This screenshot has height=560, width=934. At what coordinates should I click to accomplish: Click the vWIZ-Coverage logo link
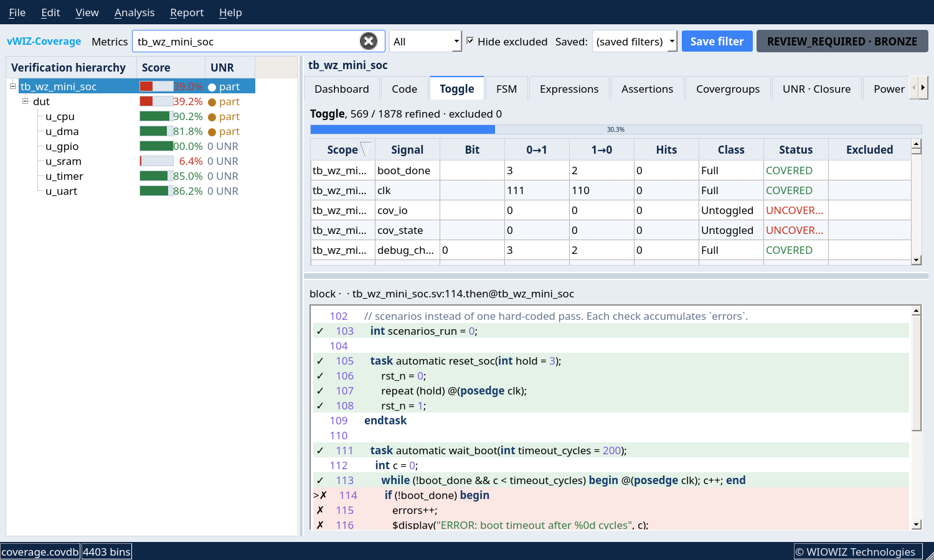pyautogui.click(x=44, y=41)
